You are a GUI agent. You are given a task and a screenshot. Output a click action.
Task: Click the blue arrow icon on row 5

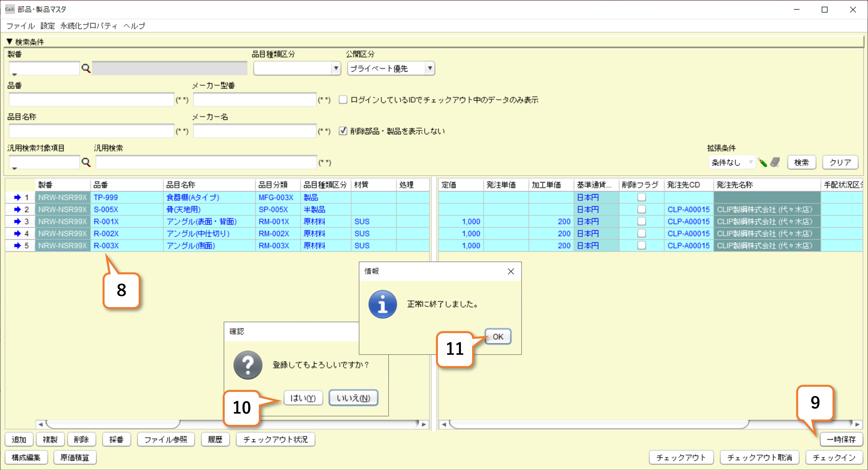(18, 246)
